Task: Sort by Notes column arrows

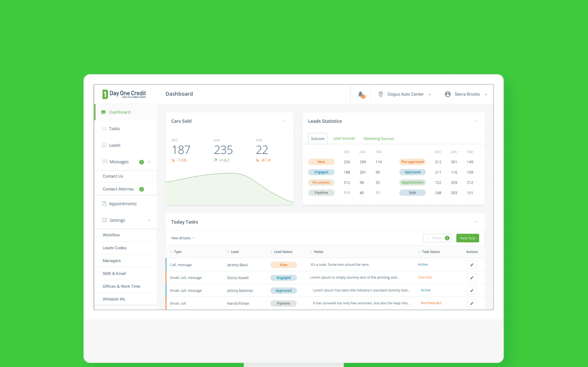Action: [311, 252]
